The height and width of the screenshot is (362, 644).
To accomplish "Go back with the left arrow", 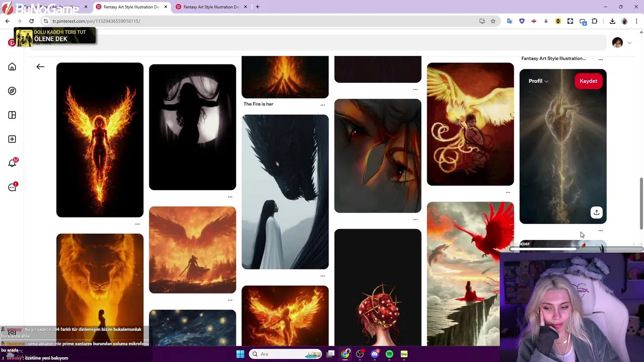I will click(40, 67).
